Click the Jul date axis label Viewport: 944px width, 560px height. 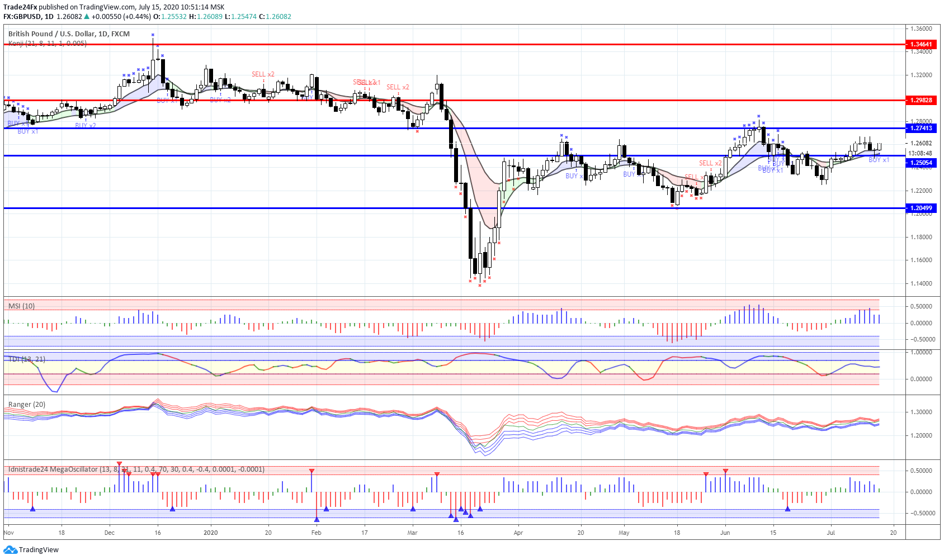click(x=831, y=533)
